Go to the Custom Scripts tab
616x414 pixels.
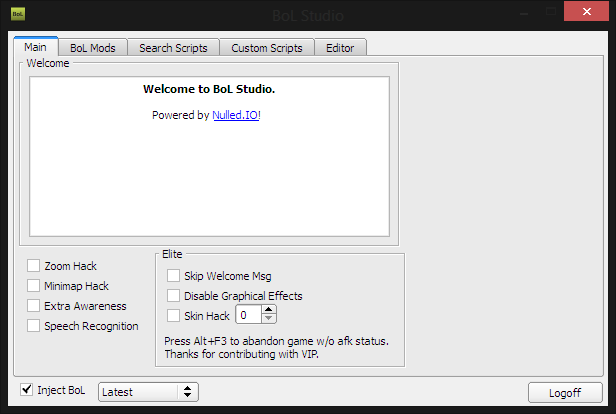pyautogui.click(x=267, y=48)
